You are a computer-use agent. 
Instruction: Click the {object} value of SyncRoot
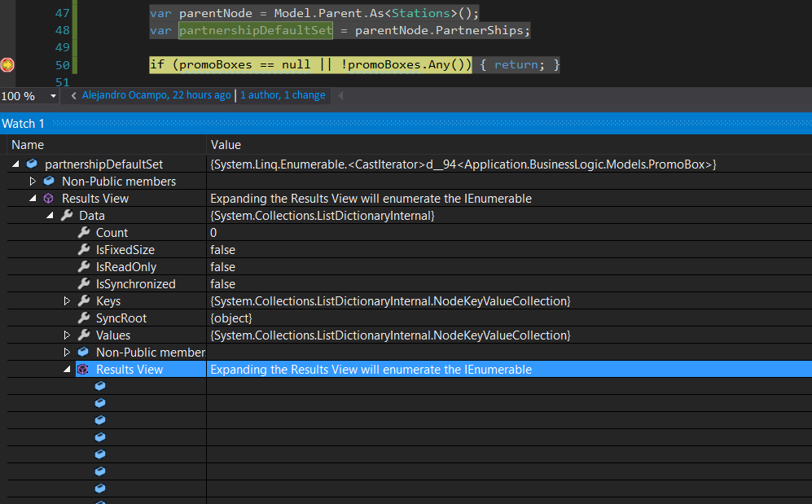(x=231, y=318)
